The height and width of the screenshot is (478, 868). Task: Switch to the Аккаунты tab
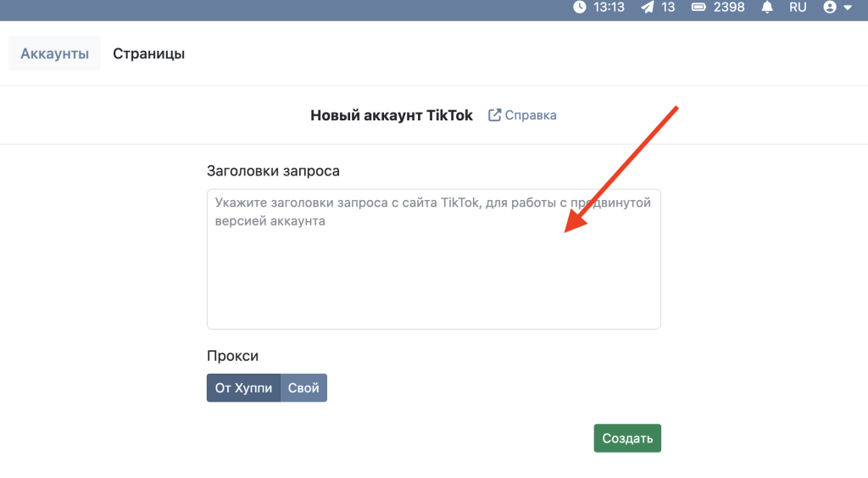pos(54,53)
